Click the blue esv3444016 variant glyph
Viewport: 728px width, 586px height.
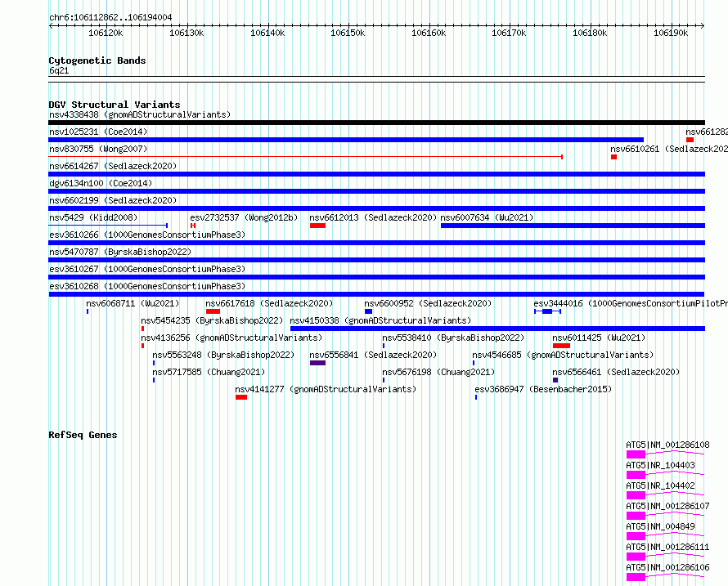point(547,311)
